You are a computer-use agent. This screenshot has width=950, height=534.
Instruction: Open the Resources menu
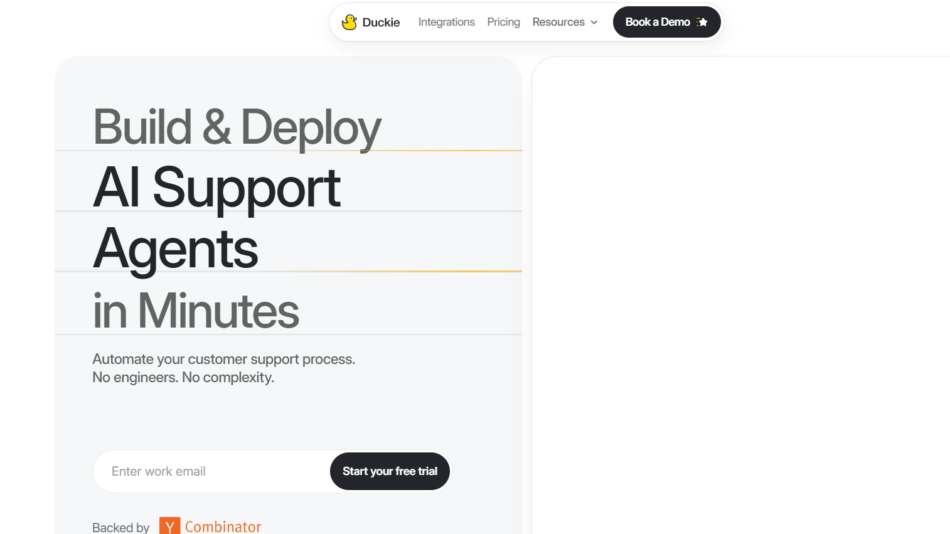point(558,22)
